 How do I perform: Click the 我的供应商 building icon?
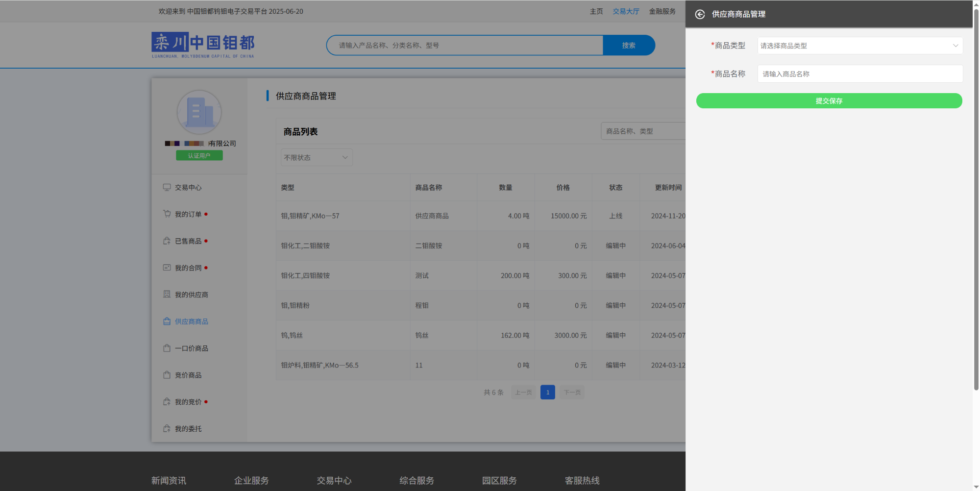[167, 295]
